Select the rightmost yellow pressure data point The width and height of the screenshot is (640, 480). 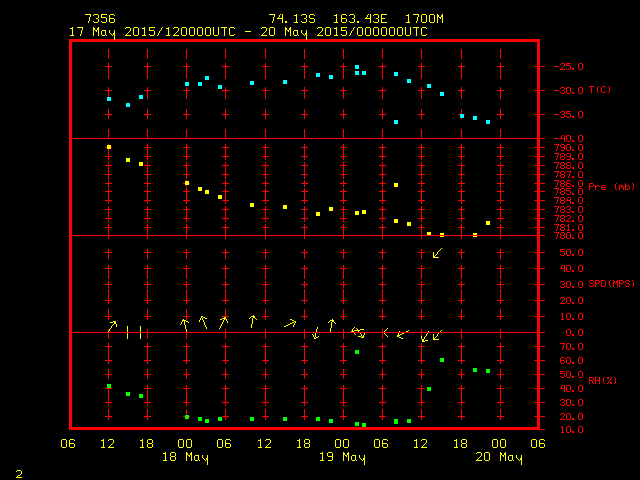click(488, 223)
